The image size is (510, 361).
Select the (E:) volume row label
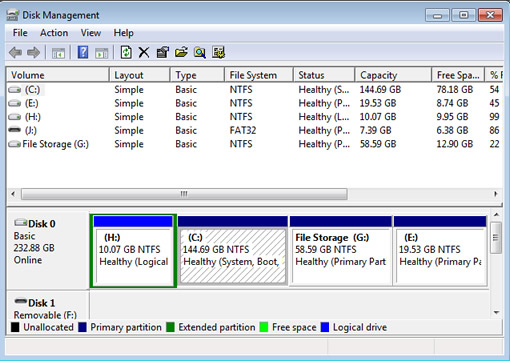[x=32, y=103]
